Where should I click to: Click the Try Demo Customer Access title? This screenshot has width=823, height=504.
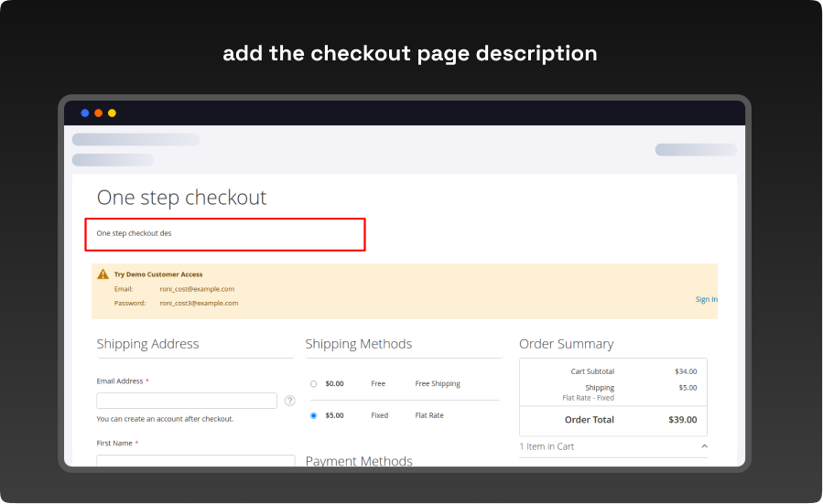[158, 274]
